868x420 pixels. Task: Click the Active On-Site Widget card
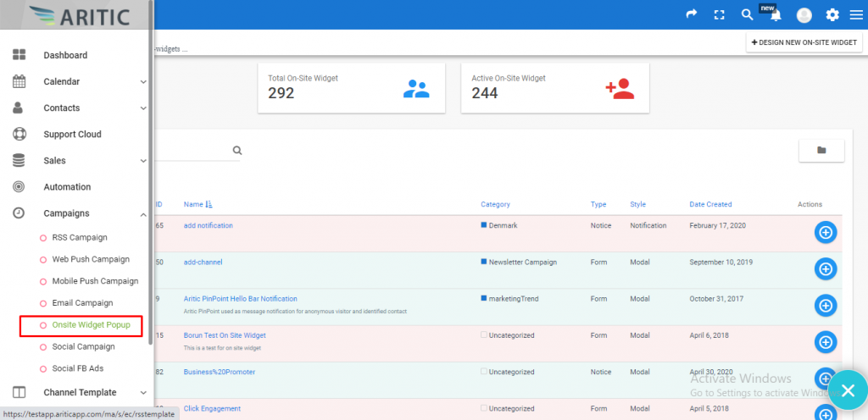[x=555, y=88]
